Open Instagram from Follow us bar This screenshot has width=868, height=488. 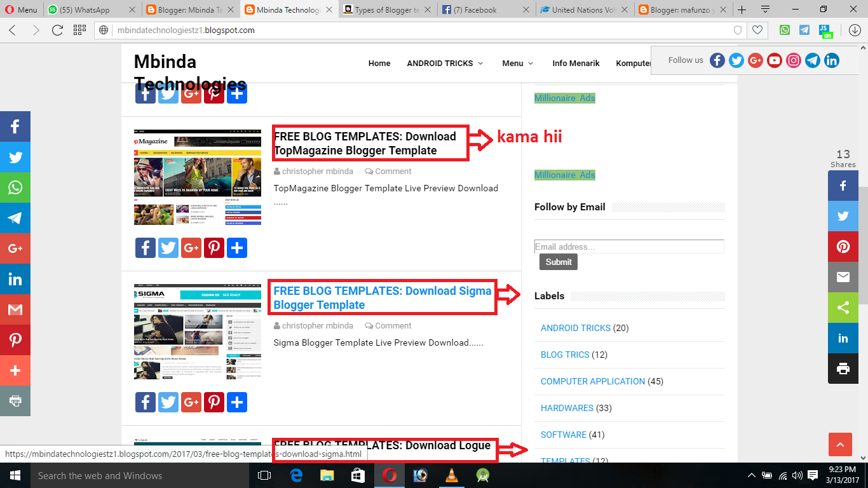(x=794, y=60)
